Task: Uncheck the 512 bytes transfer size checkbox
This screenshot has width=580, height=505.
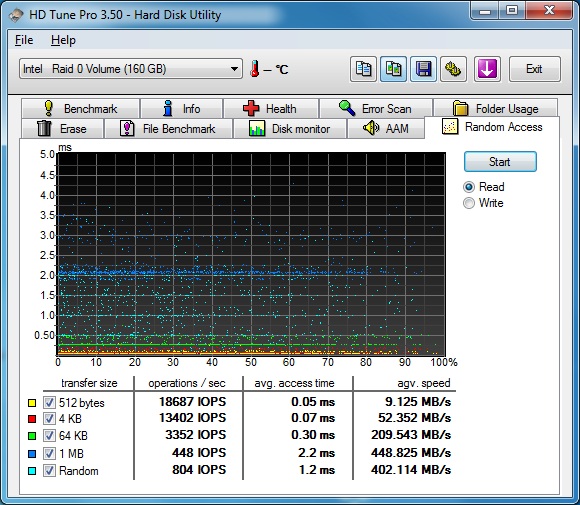Action: click(49, 403)
